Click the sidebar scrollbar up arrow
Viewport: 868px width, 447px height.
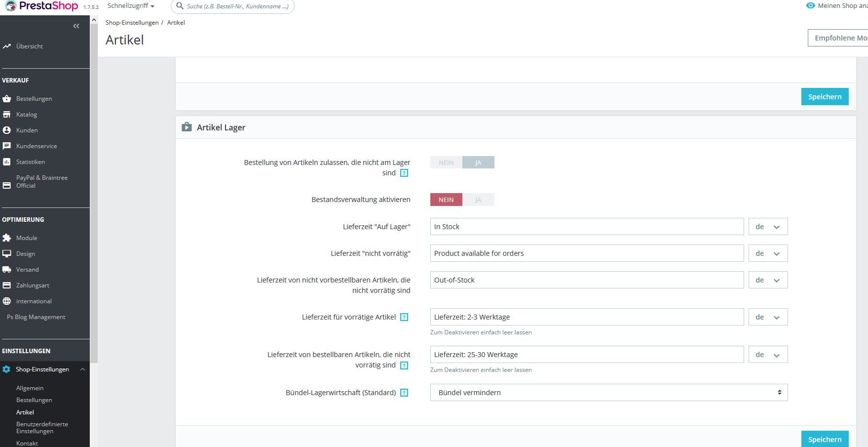pyautogui.click(x=94, y=20)
